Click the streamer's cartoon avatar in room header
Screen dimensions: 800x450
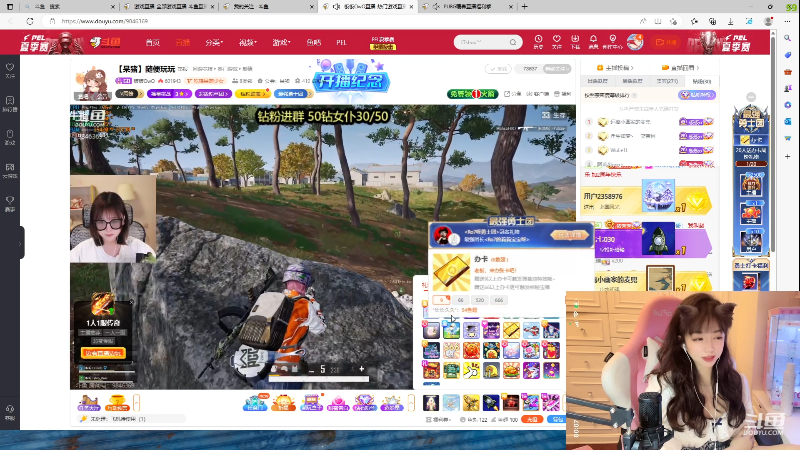pos(93,83)
